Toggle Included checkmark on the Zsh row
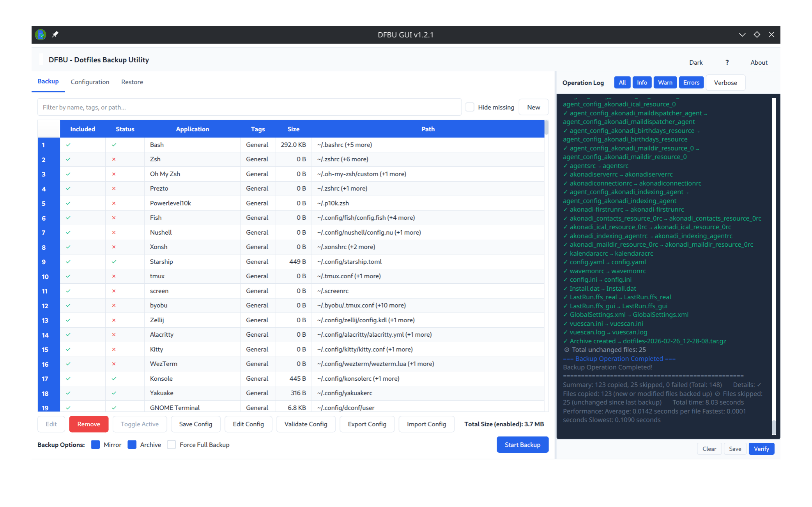The height and width of the screenshot is (507, 812). 68,159
